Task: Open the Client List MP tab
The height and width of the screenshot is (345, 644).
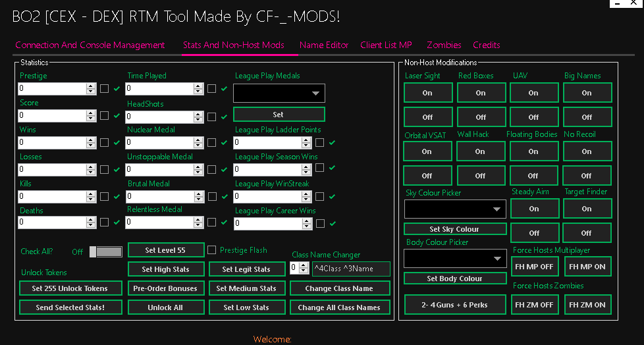Action: [386, 45]
